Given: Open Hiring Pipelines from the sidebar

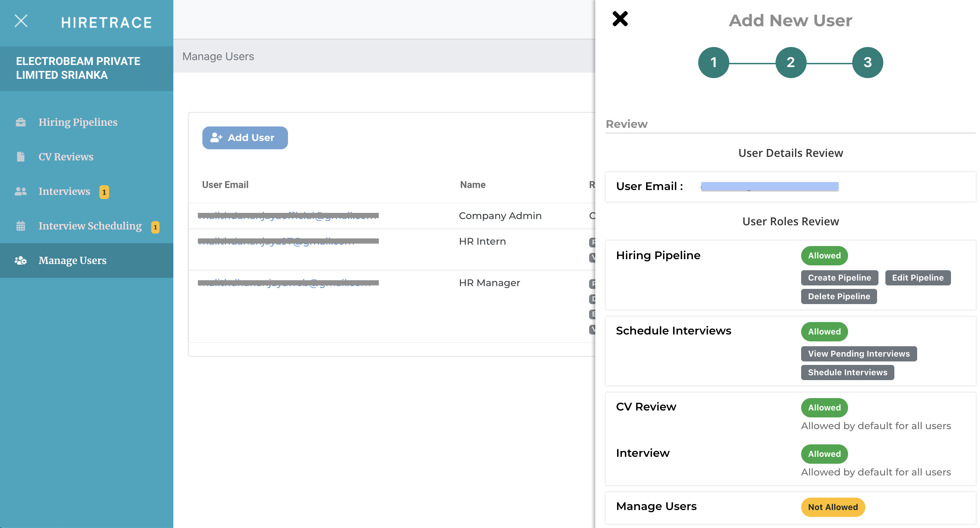Looking at the screenshot, I should click(x=77, y=122).
